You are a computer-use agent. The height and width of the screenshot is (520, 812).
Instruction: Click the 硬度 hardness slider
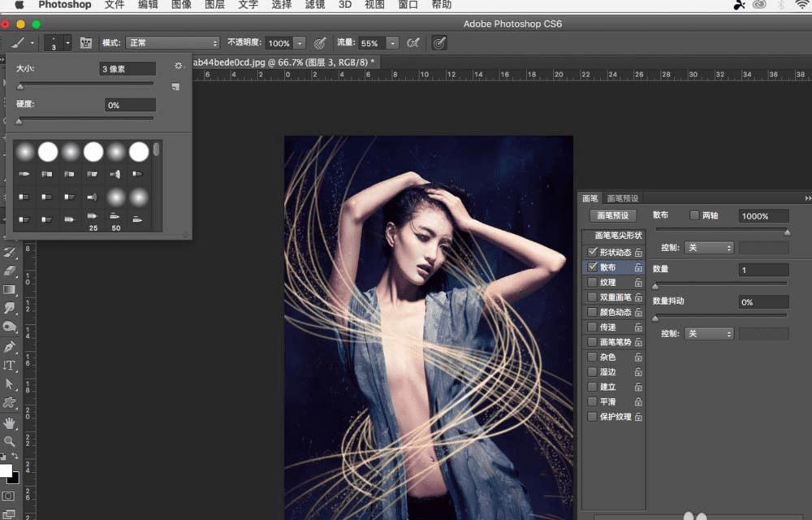pos(85,119)
